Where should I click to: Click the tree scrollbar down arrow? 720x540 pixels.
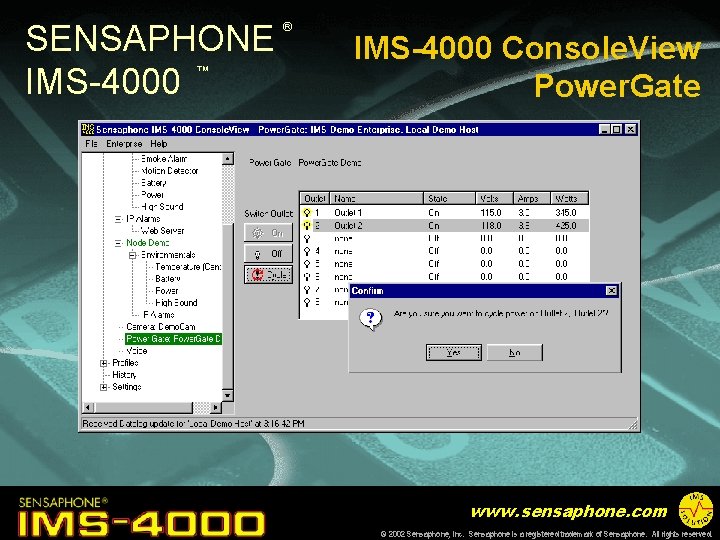[228, 395]
